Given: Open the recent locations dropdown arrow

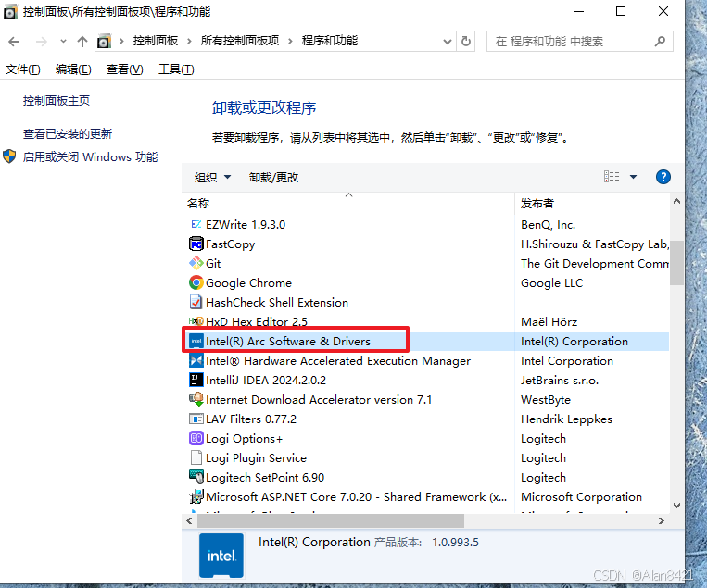Looking at the screenshot, I should (x=63, y=42).
